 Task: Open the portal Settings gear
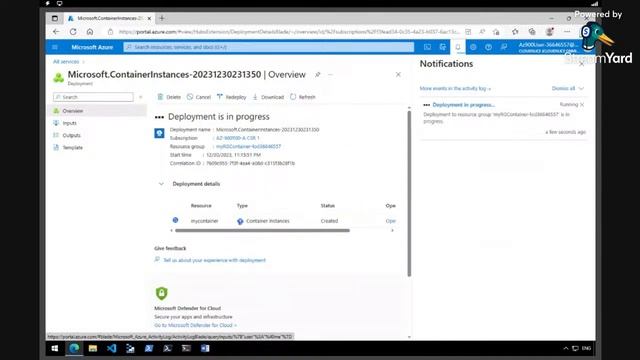point(473,47)
